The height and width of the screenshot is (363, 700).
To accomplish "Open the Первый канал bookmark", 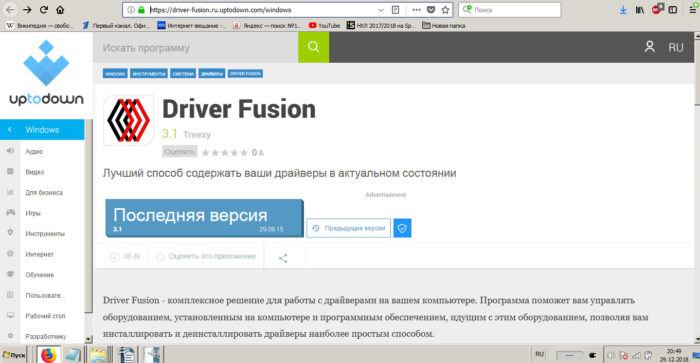I will pos(117,25).
